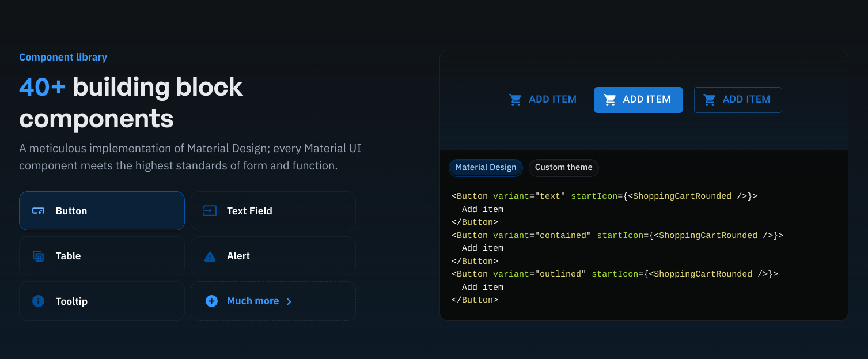The image size is (868, 359).
Task: Switch to the Custom theme chip
Action: pyautogui.click(x=563, y=168)
